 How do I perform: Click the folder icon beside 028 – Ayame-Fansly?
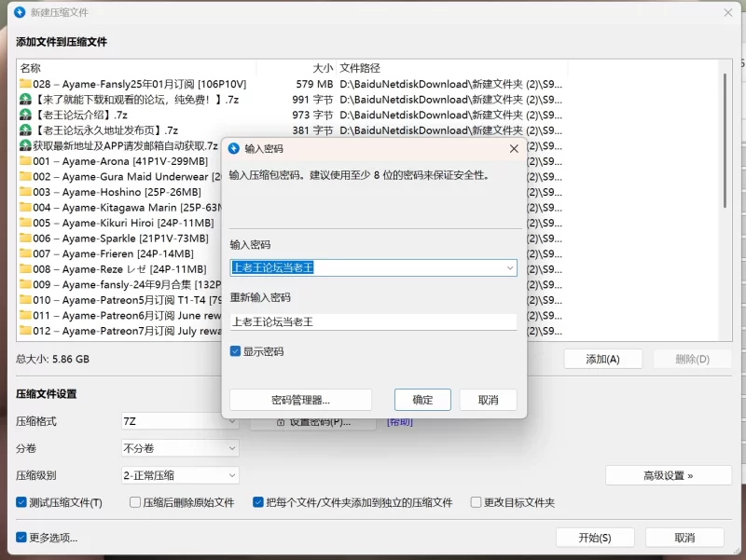click(x=23, y=84)
